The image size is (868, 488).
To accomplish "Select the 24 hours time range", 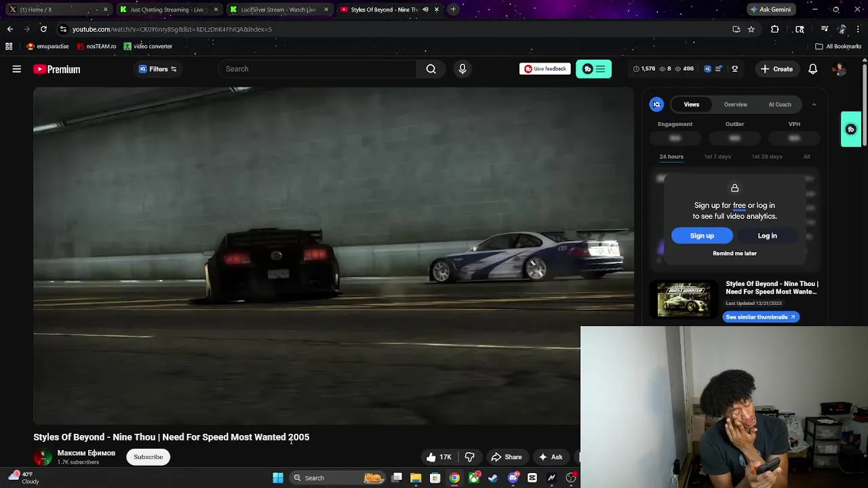I will 671,157.
